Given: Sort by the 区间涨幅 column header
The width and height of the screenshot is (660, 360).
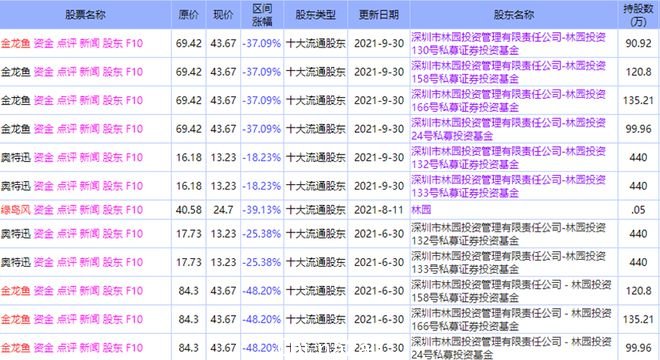Looking at the screenshot, I should 262,15.
